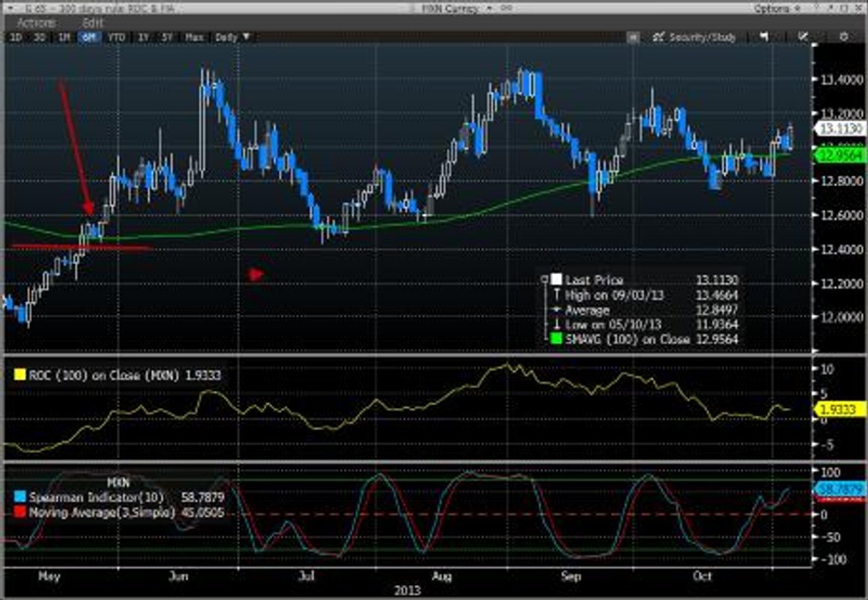868x600 pixels.
Task: Open the Edit menu
Action: 93,22
